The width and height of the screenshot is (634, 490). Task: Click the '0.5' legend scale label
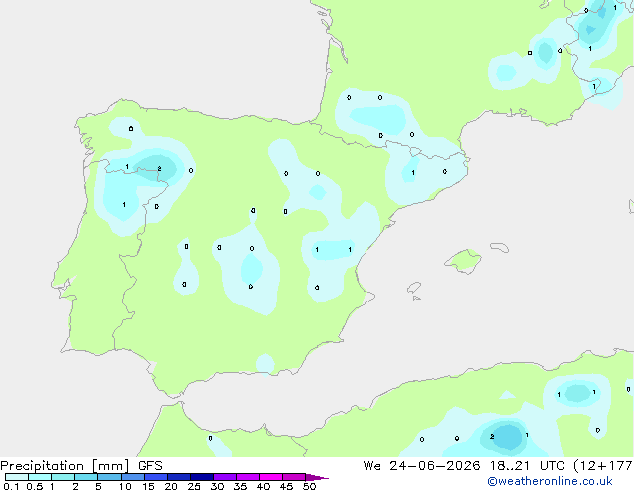pyautogui.click(x=34, y=486)
